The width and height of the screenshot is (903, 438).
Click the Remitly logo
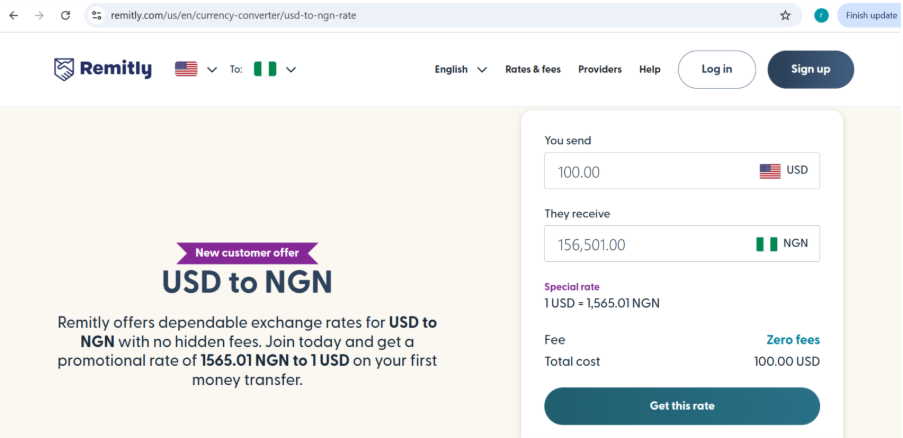(x=103, y=69)
